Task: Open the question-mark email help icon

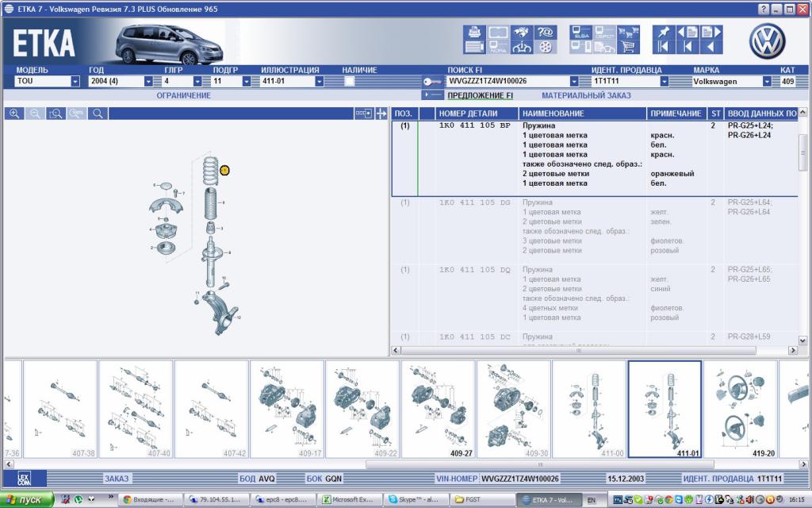Action: pos(546,32)
